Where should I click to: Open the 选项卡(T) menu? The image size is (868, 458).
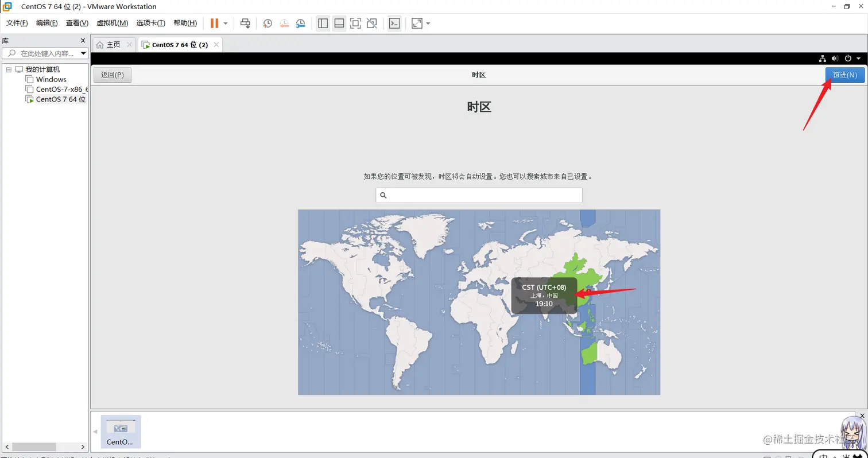pos(150,23)
